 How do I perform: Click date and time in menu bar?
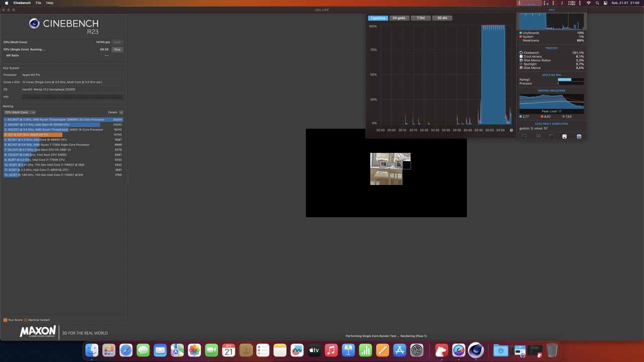point(625,3)
